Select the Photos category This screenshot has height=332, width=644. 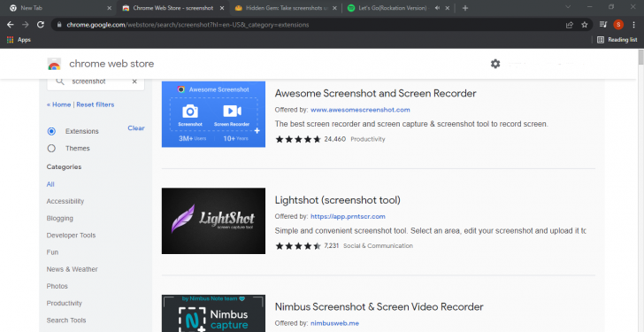[57, 286]
